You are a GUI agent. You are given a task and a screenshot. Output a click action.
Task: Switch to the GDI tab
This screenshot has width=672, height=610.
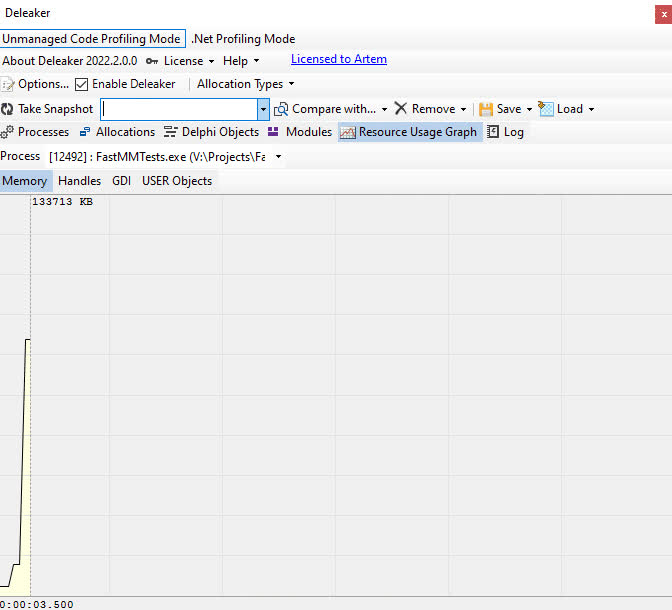pos(121,181)
